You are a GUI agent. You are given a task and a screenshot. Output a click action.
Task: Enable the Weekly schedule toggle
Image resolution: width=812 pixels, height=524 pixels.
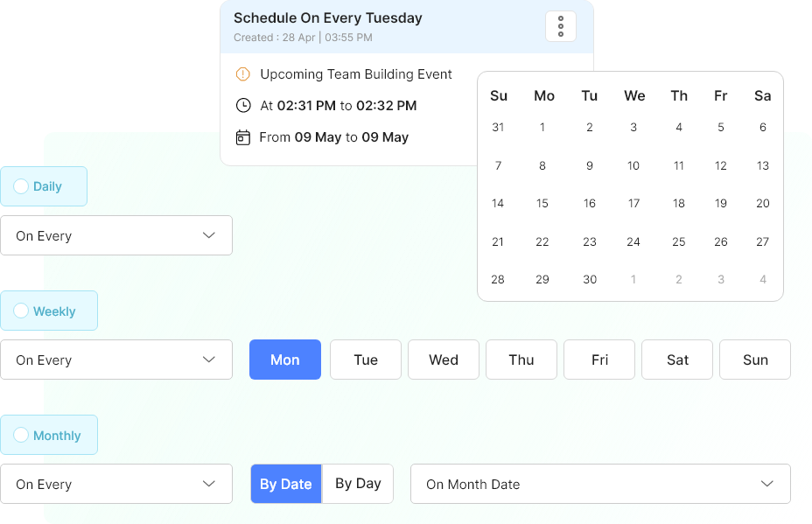20,311
